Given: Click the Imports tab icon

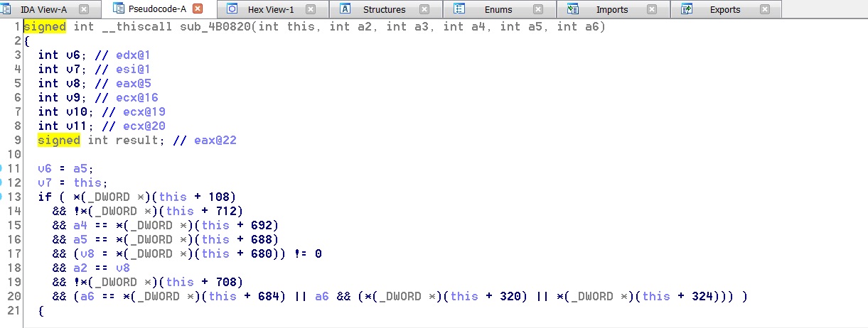Looking at the screenshot, I should [x=573, y=9].
